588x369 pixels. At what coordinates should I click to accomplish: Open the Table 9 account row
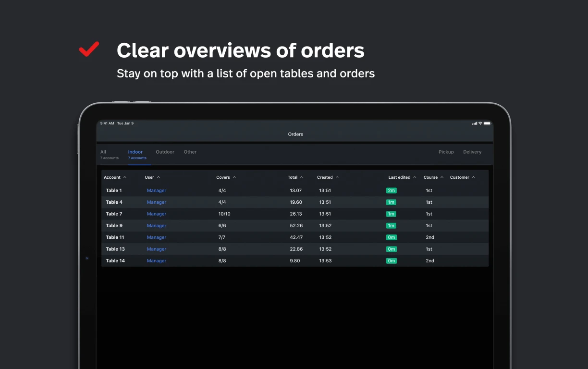tap(295, 226)
